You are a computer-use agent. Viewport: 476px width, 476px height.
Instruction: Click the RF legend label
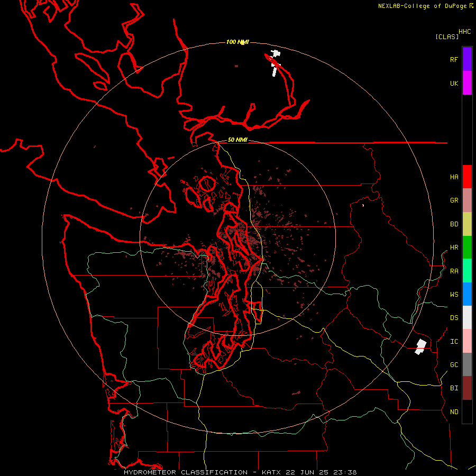(x=454, y=59)
